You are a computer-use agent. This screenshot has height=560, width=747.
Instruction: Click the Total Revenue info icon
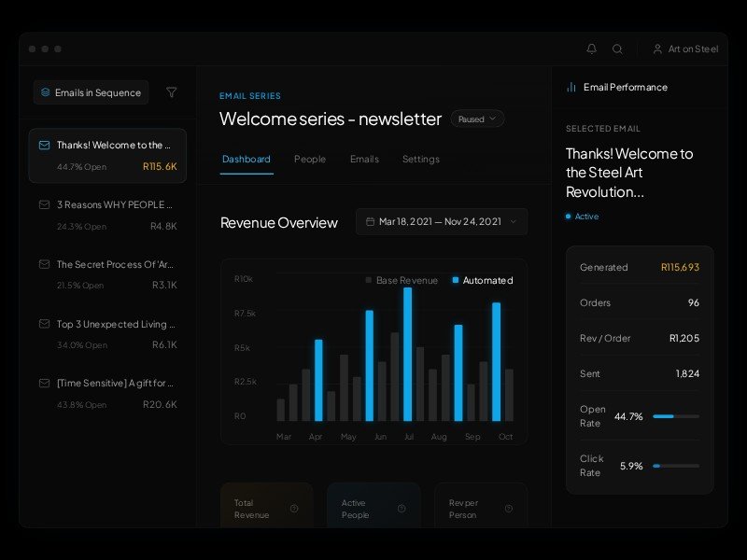point(294,509)
